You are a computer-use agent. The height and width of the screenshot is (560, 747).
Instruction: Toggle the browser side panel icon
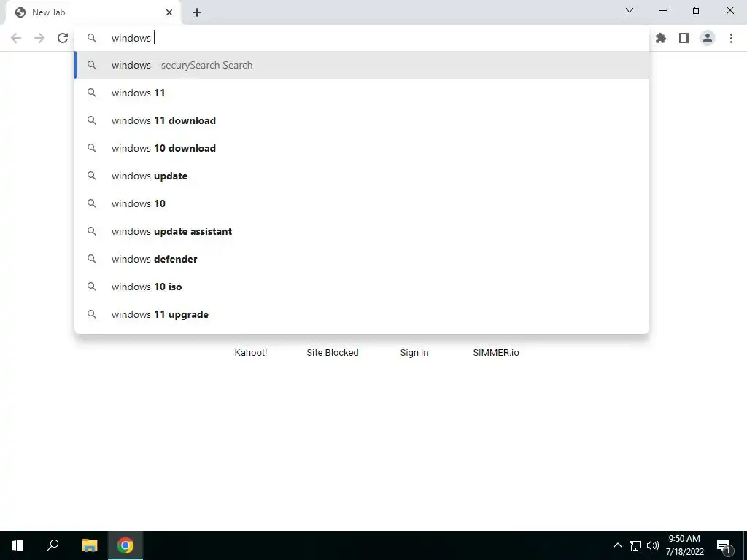(684, 38)
